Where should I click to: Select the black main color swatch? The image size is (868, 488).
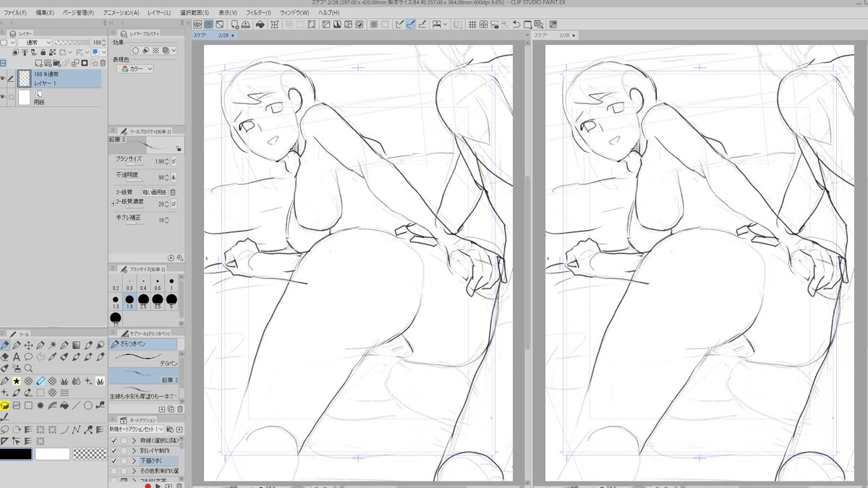click(15, 454)
